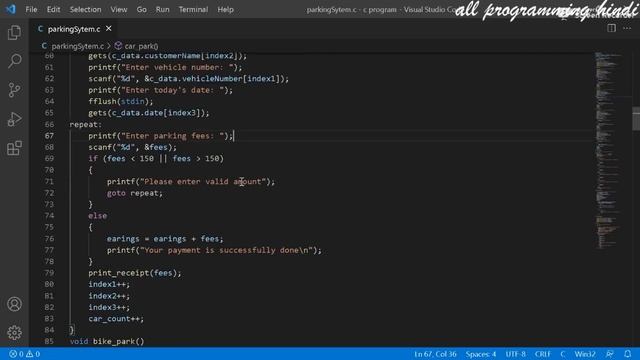Viewport: 640px width, 360px height.
Task: Open the Explorer view in activity bar
Action: 14,33
